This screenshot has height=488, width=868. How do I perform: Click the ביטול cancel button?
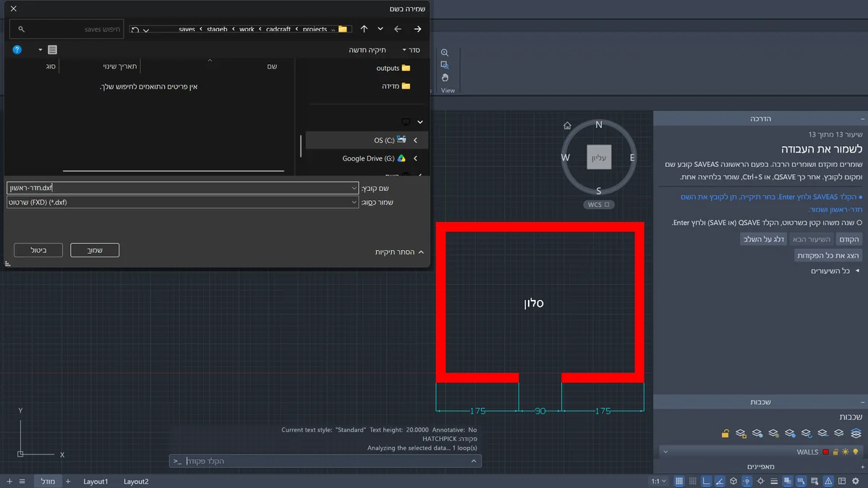coord(38,250)
